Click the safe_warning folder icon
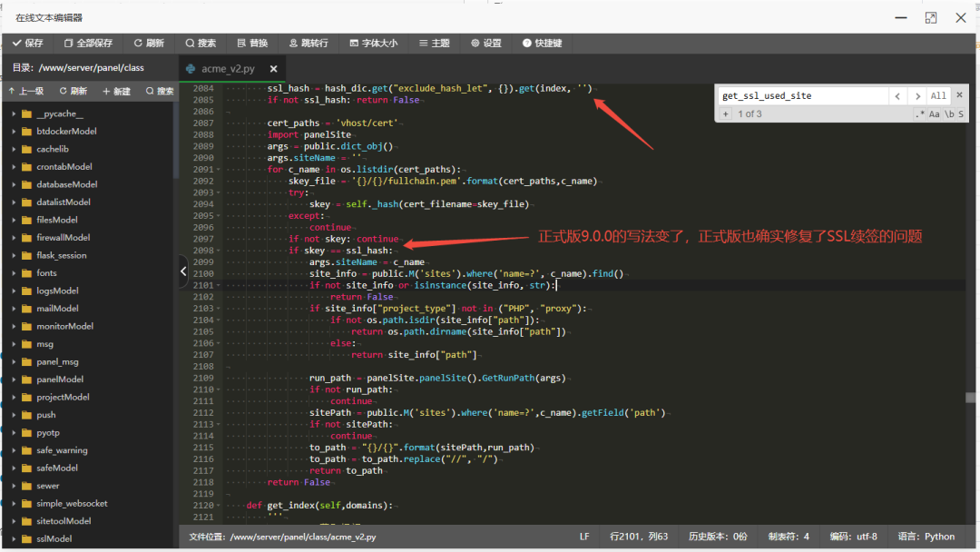Screen dimensions: 980x552 [x=26, y=450]
